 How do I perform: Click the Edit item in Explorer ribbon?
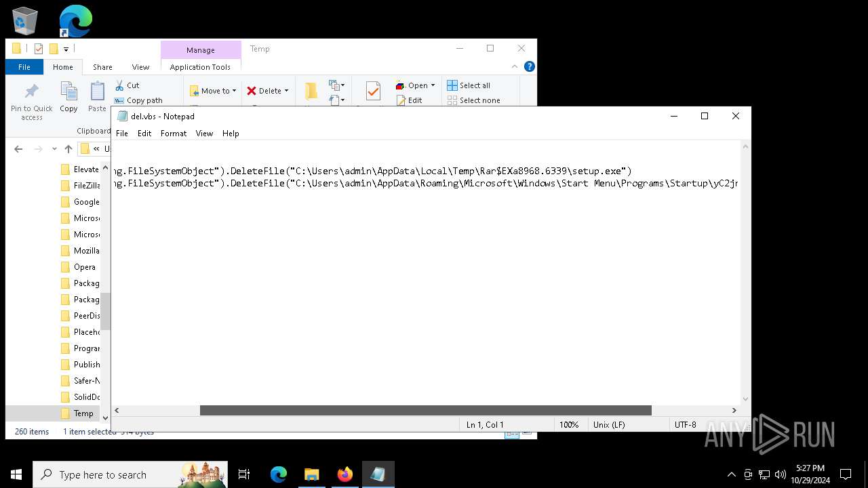(409, 100)
